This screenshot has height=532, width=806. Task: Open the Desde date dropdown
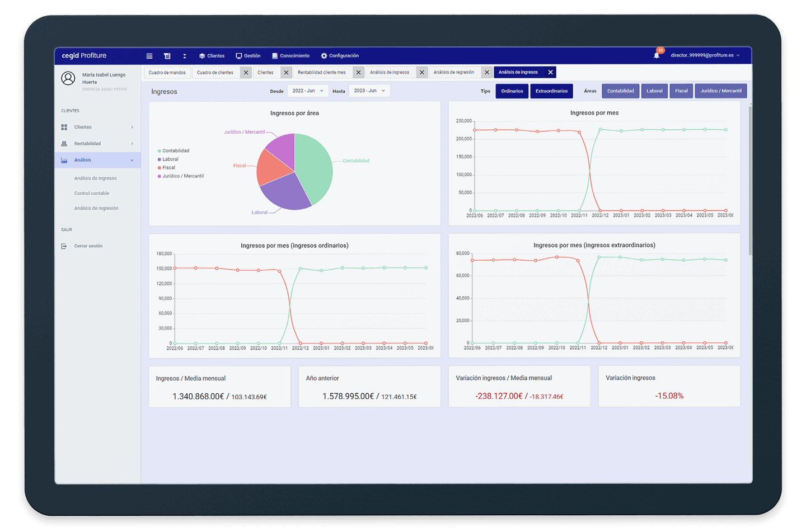point(307,91)
